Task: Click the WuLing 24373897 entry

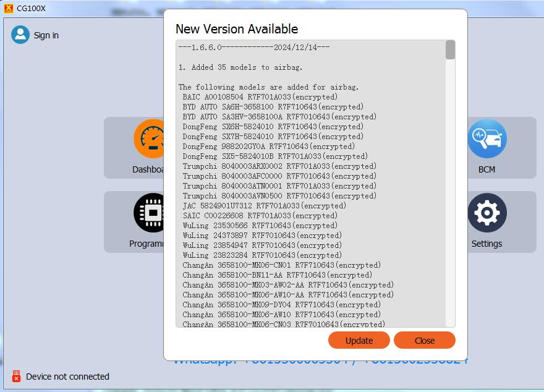Action: (262, 235)
